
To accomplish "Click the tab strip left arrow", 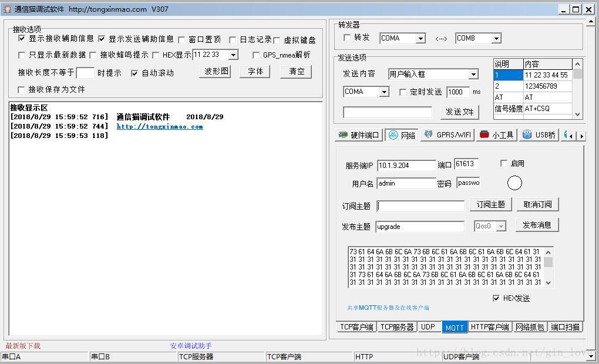I will point(571,136).
